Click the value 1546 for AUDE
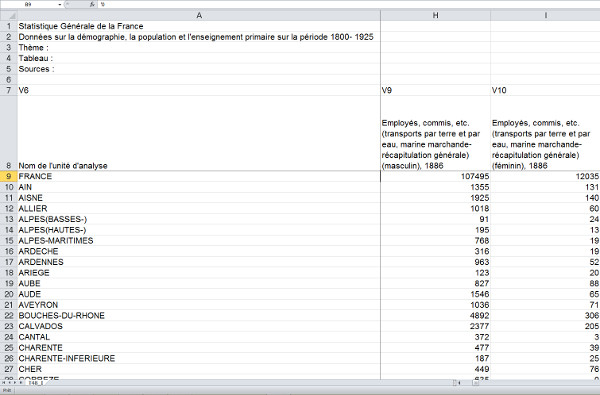The width and height of the screenshot is (600, 395). pyautogui.click(x=435, y=294)
